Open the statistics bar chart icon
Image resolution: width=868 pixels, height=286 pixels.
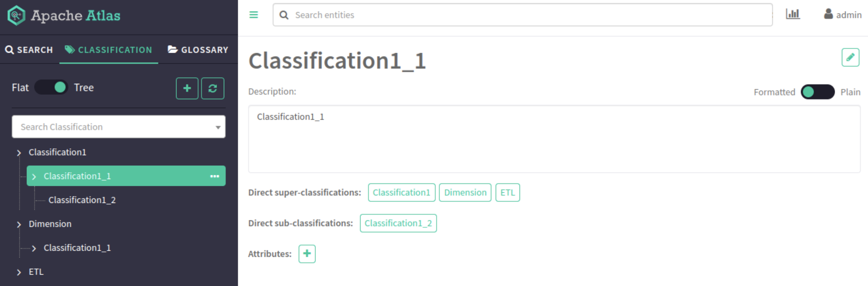click(x=793, y=14)
